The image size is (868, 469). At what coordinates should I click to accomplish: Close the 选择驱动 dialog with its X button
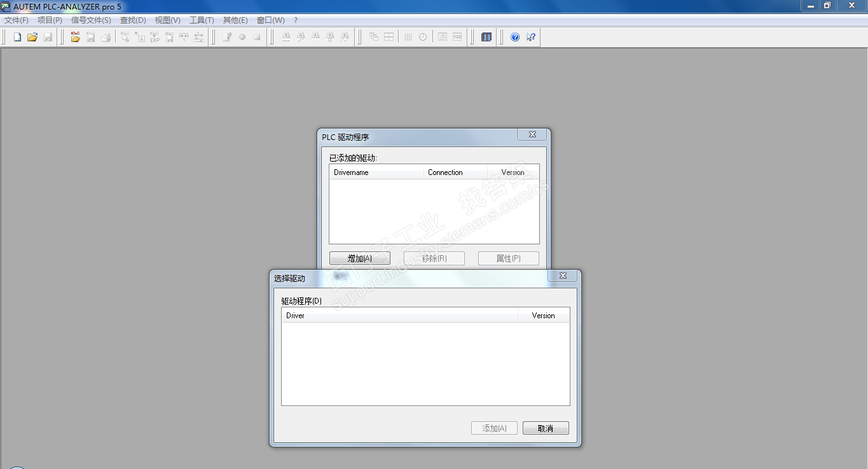pyautogui.click(x=563, y=276)
